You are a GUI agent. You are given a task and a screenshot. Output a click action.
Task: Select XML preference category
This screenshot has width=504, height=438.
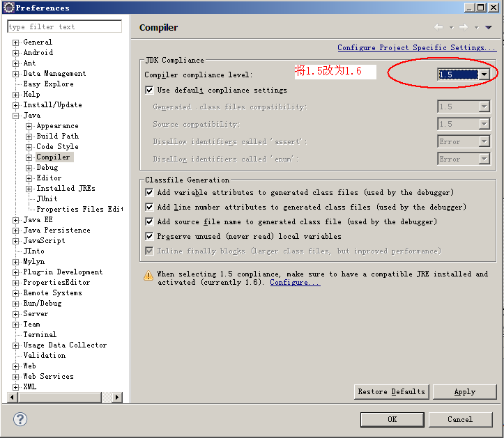pos(30,386)
